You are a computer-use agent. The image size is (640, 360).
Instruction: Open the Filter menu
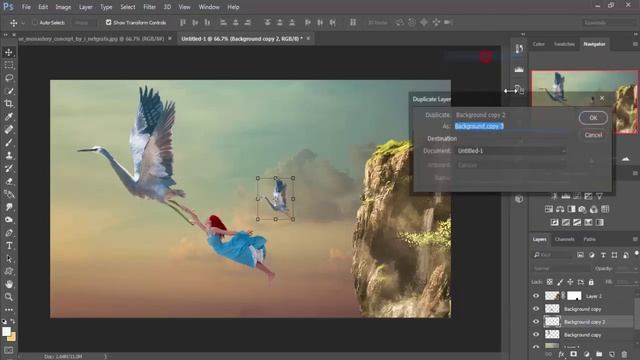pyautogui.click(x=149, y=7)
